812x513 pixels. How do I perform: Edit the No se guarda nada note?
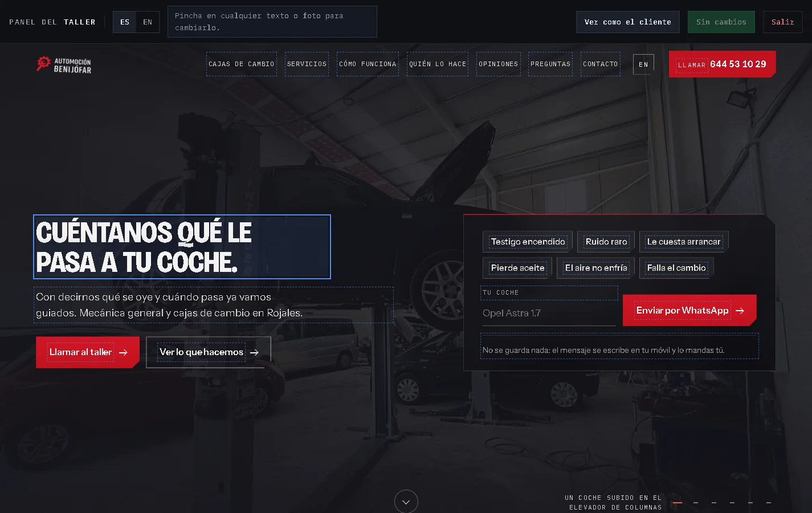(x=619, y=346)
